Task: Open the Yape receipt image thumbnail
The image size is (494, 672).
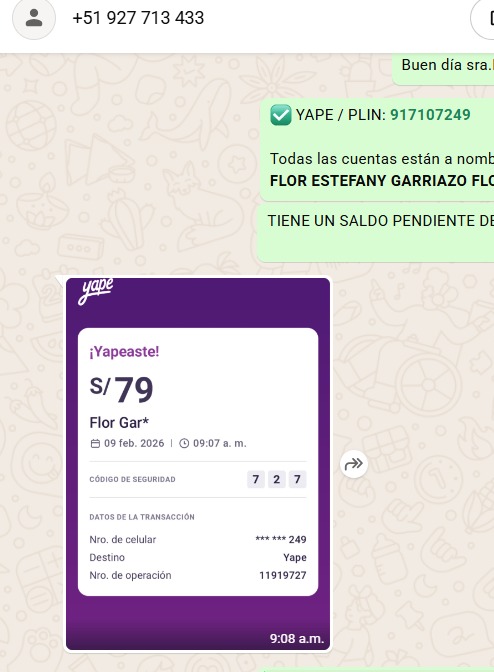Action: coord(198,464)
